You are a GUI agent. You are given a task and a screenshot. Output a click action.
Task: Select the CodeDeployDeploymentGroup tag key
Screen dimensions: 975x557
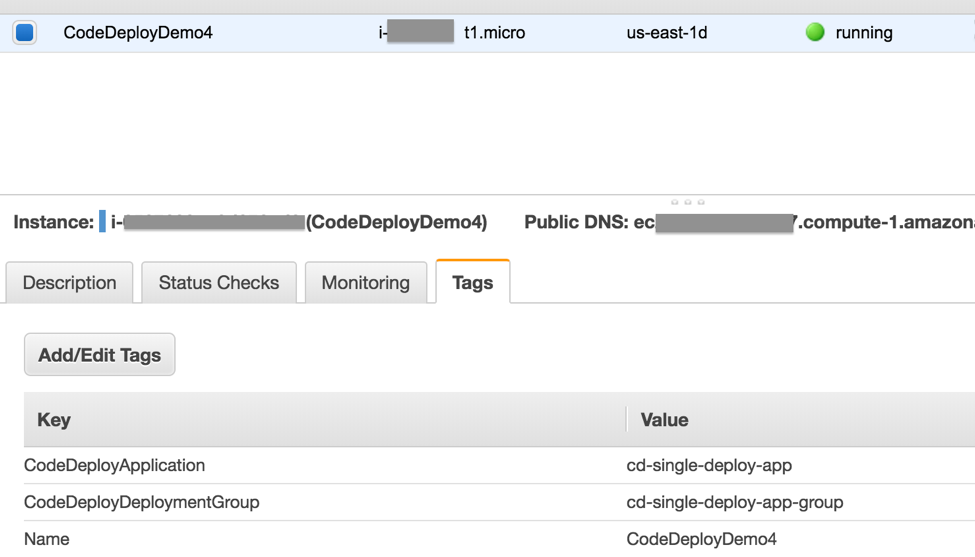click(x=141, y=502)
